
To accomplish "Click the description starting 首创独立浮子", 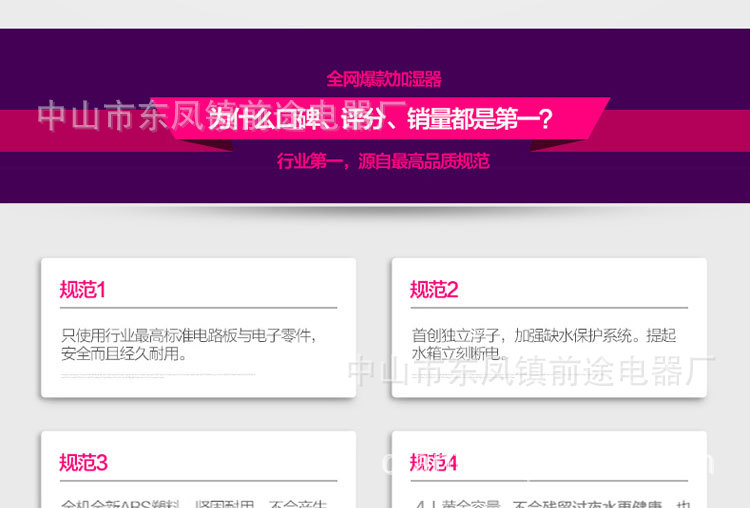I will pyautogui.click(x=543, y=344).
